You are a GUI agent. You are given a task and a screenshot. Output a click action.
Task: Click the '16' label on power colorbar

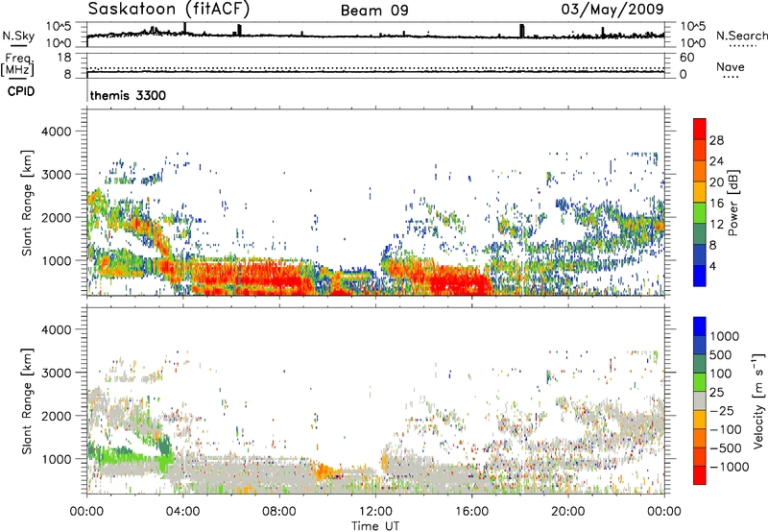(716, 204)
